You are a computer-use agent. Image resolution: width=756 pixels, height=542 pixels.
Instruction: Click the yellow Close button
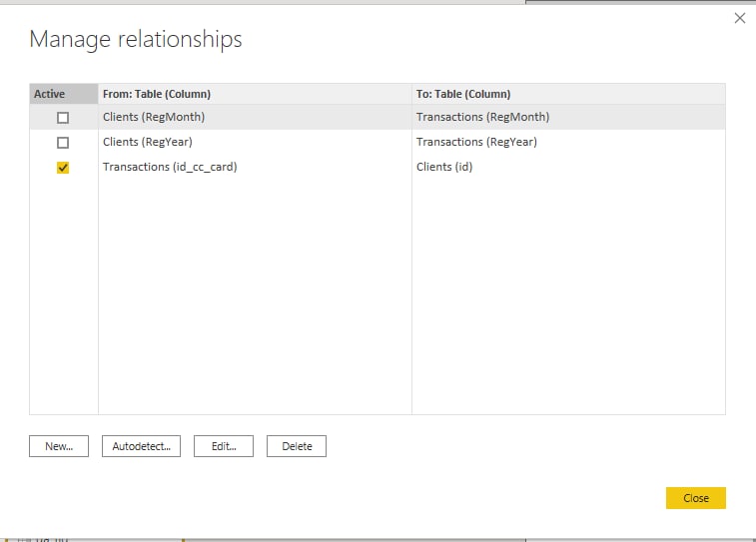[696, 498]
